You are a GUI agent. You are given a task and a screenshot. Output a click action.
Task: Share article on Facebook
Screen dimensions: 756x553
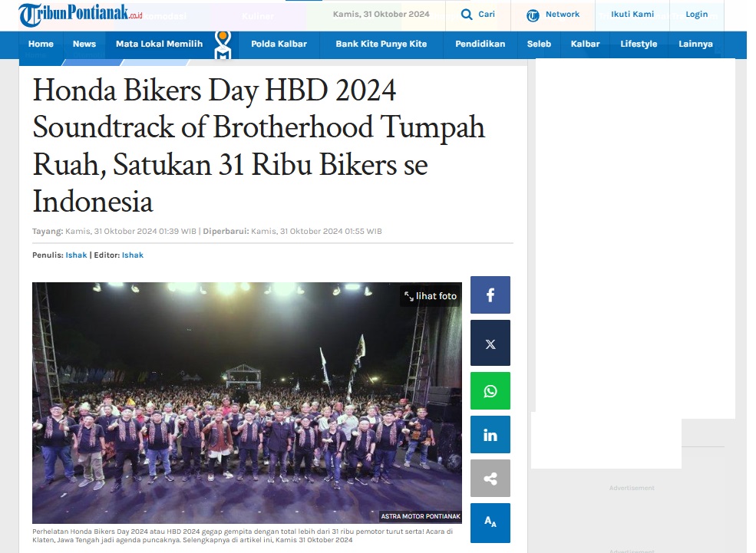pyautogui.click(x=490, y=295)
